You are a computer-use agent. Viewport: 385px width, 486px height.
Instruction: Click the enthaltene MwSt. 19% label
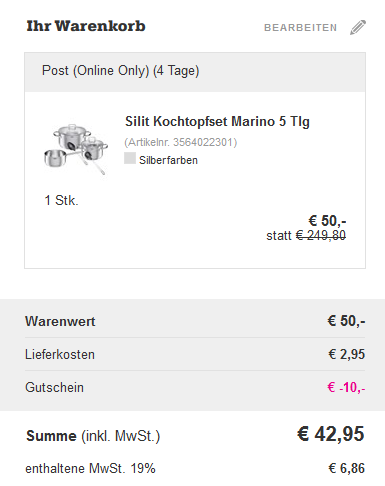point(90,468)
